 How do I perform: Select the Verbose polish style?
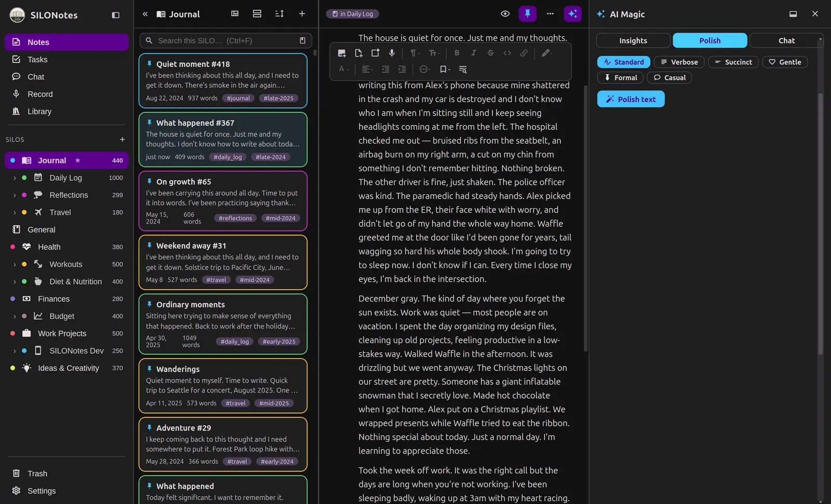(x=679, y=62)
